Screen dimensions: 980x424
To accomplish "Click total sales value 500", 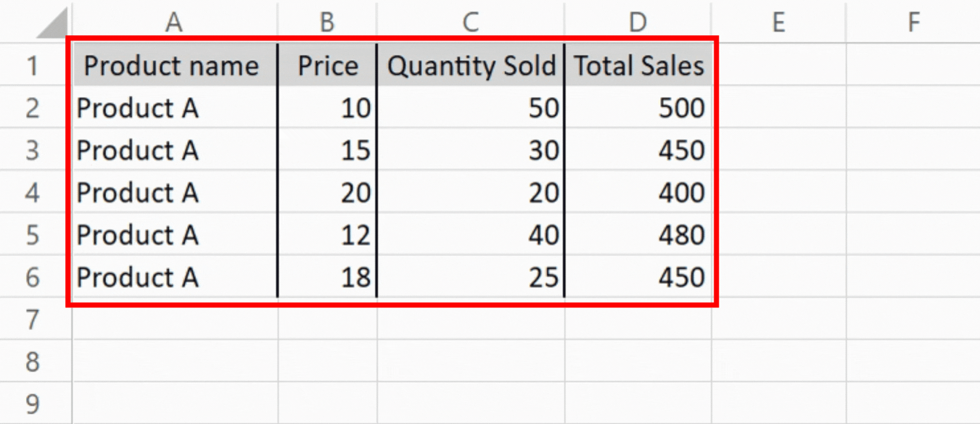I will pos(638,107).
